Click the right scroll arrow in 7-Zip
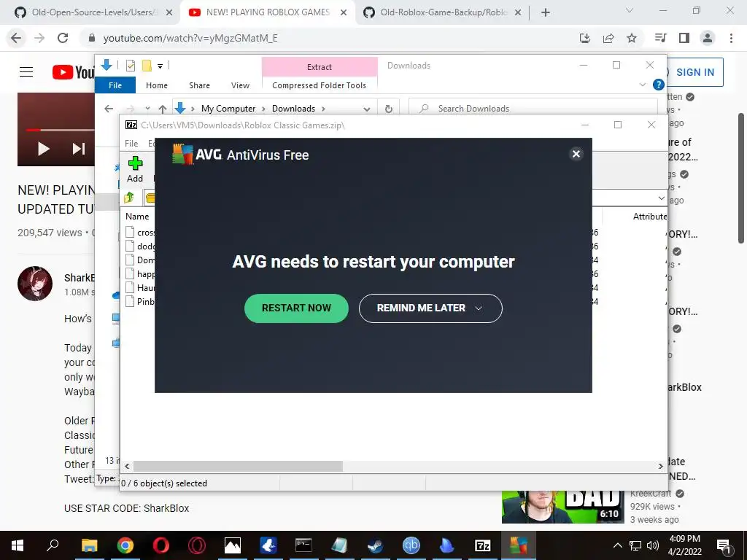 click(660, 466)
